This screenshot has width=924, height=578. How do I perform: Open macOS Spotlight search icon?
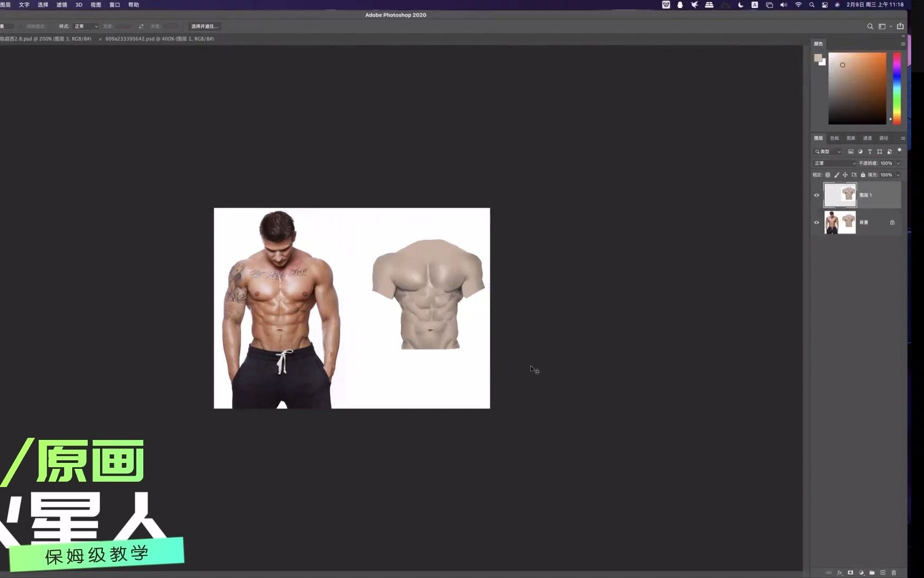point(812,5)
